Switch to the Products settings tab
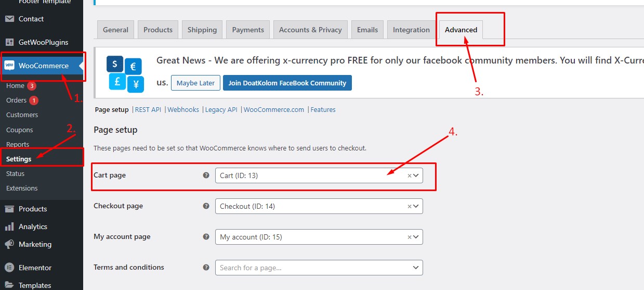The image size is (644, 290). (x=158, y=30)
